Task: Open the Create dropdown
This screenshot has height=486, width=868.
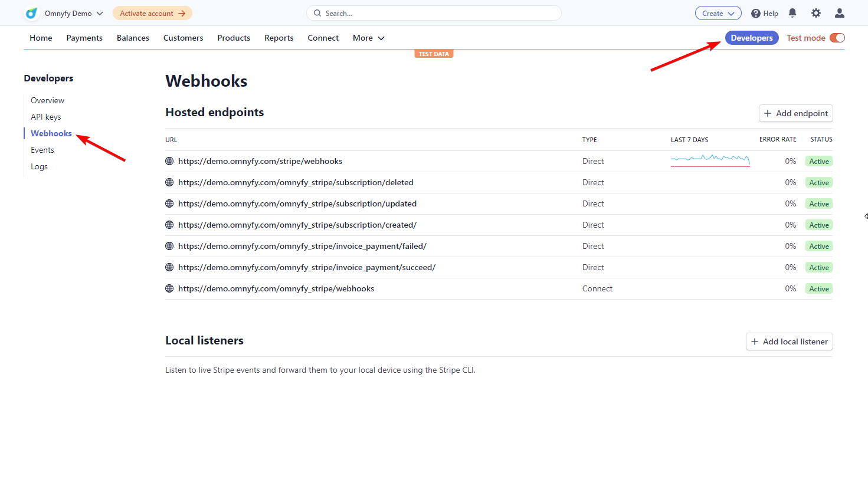Action: pos(718,13)
